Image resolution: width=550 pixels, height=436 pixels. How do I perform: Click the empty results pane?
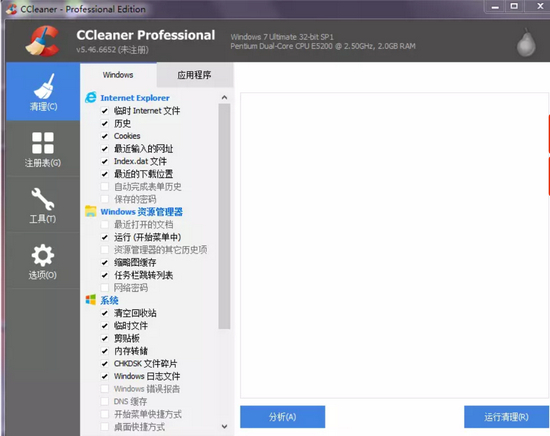coord(394,245)
